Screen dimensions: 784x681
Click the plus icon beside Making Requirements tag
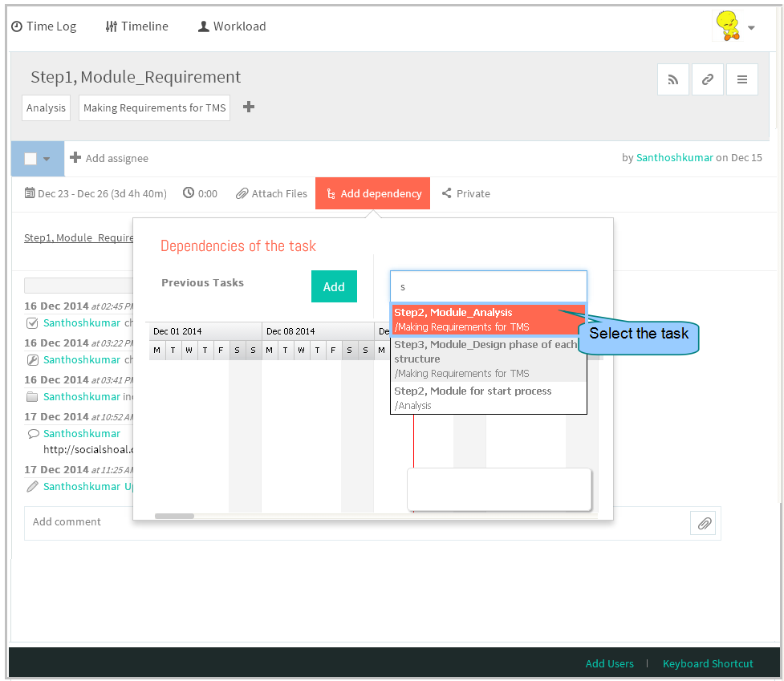coord(249,107)
